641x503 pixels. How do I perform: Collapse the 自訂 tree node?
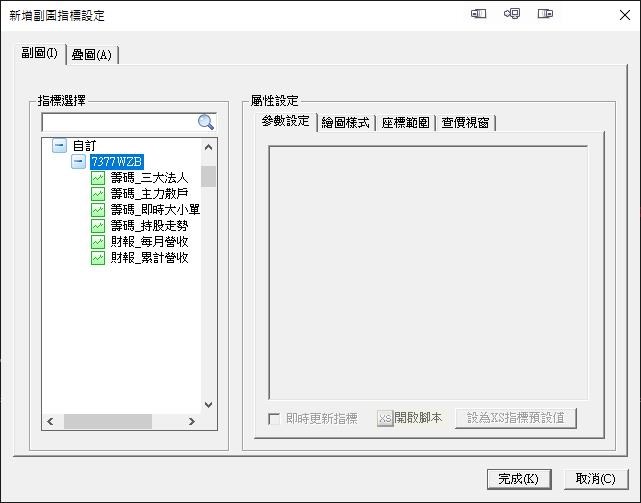point(60,146)
